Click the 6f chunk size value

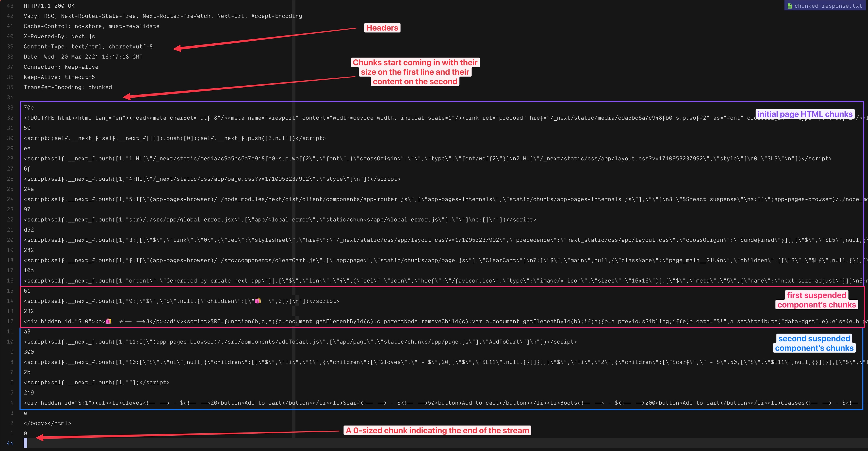27,169
